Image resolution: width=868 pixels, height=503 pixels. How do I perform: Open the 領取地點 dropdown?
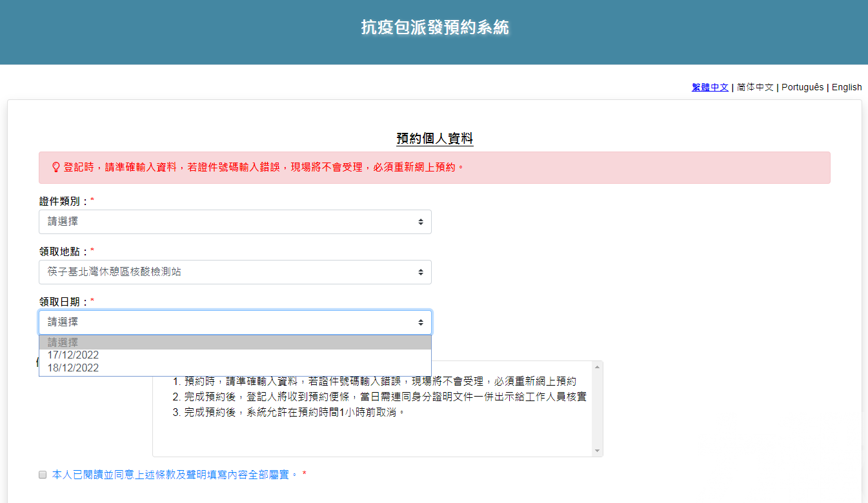click(x=235, y=272)
